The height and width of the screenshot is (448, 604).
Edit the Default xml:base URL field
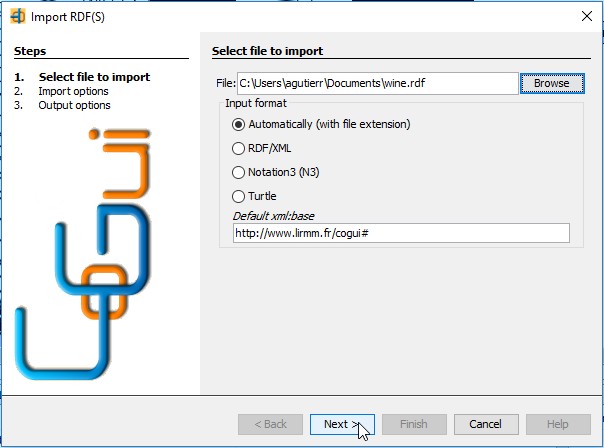click(x=401, y=233)
